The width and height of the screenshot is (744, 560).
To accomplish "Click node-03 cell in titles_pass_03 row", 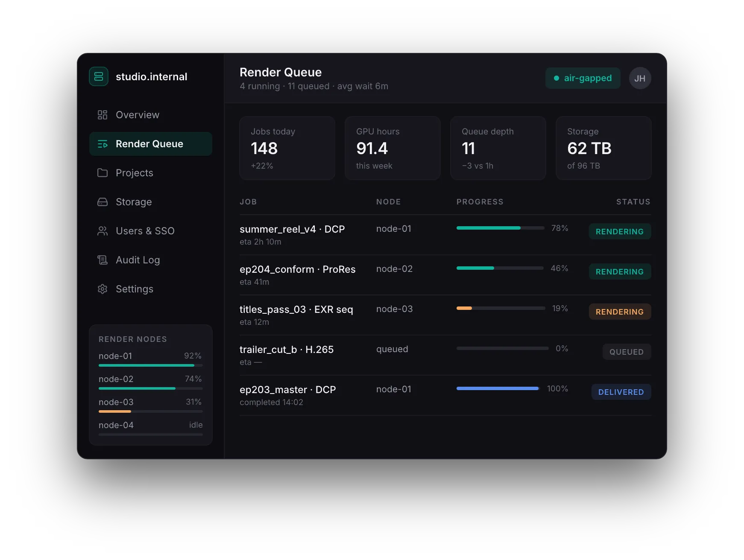I will (394, 309).
